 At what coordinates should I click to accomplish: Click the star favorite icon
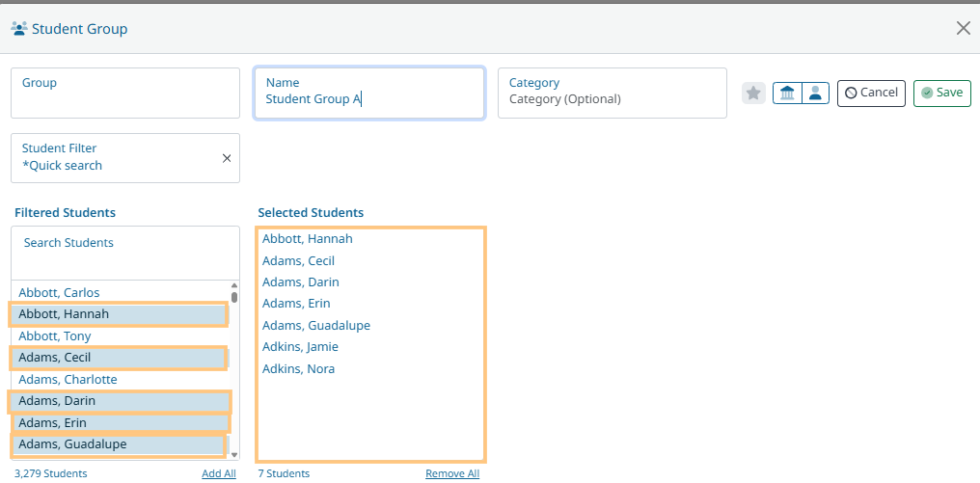[x=753, y=93]
